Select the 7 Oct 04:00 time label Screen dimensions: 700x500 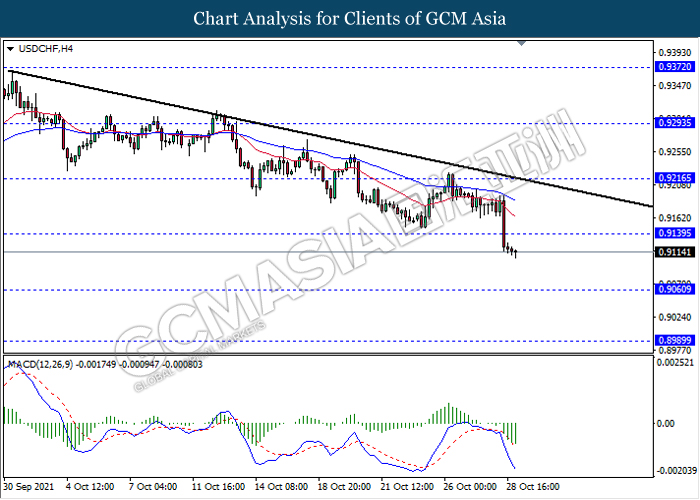click(x=153, y=487)
